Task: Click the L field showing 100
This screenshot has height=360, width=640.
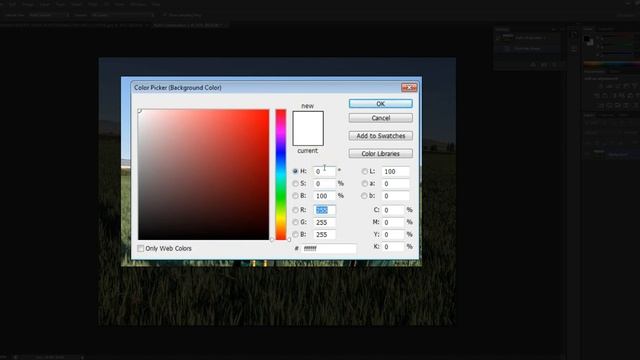Action: pyautogui.click(x=395, y=171)
